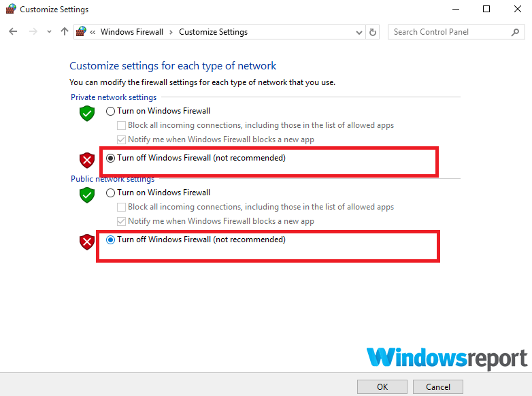Click the search magnifier icon
532x396 pixels.
click(516, 32)
